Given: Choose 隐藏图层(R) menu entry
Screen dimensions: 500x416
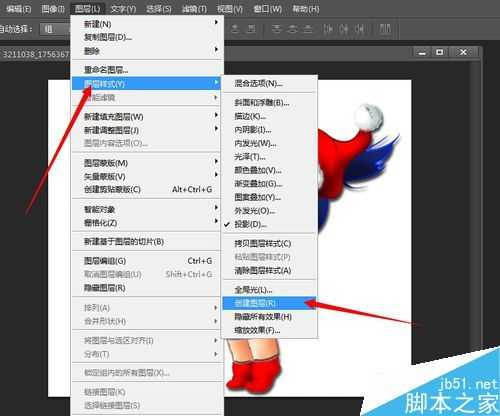Looking at the screenshot, I should pyautogui.click(x=147, y=288).
